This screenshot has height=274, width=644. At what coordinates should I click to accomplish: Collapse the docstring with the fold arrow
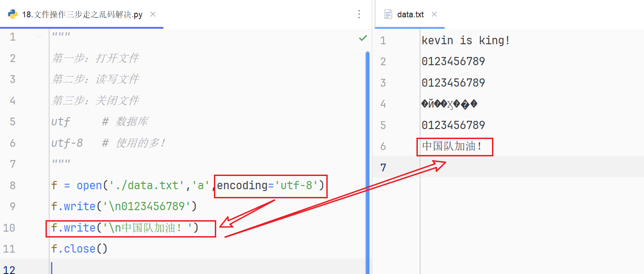pos(38,36)
